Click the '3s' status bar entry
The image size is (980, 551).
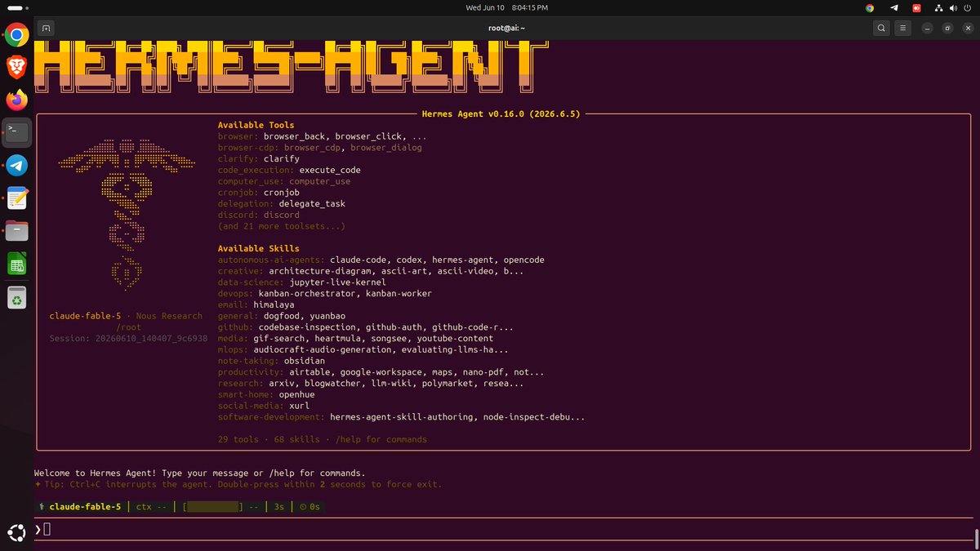click(279, 507)
